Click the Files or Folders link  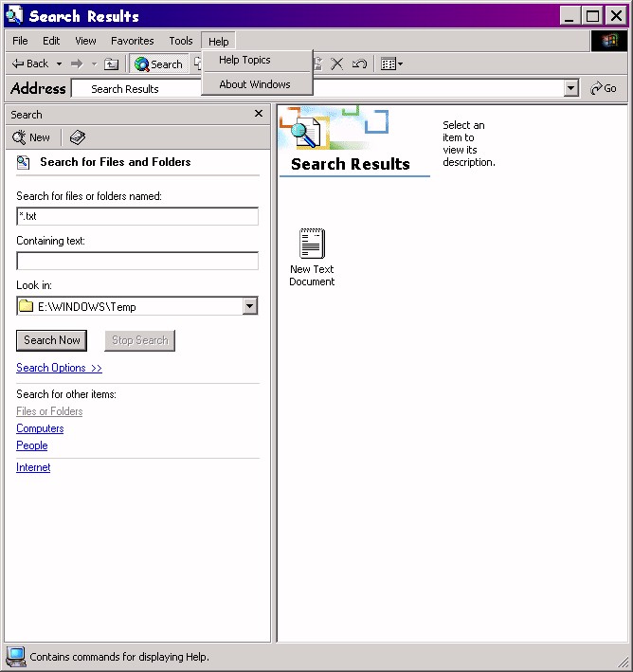[x=49, y=411]
